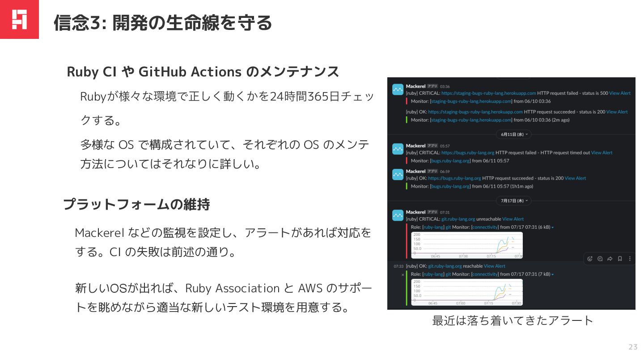Click the red-and-white logo on the slide header
The height and width of the screenshot is (362, 644).
pyautogui.click(x=19, y=19)
